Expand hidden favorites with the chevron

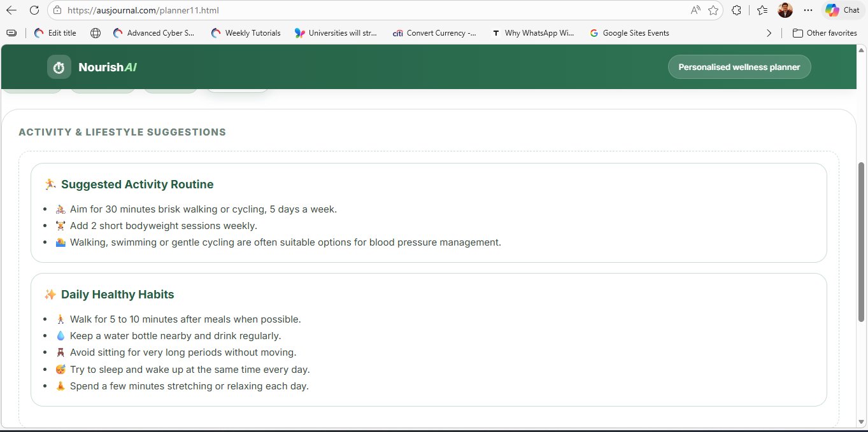[x=769, y=32]
